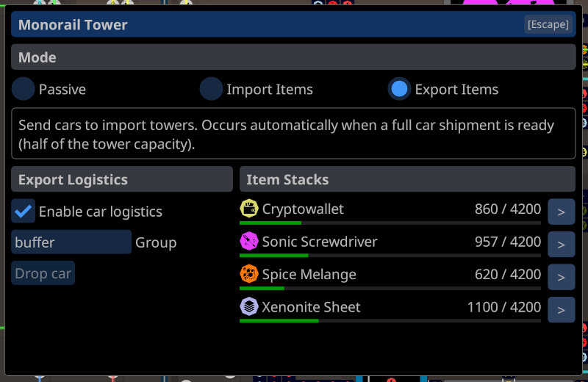Expand the Spice Melange arrow button

[x=561, y=277]
